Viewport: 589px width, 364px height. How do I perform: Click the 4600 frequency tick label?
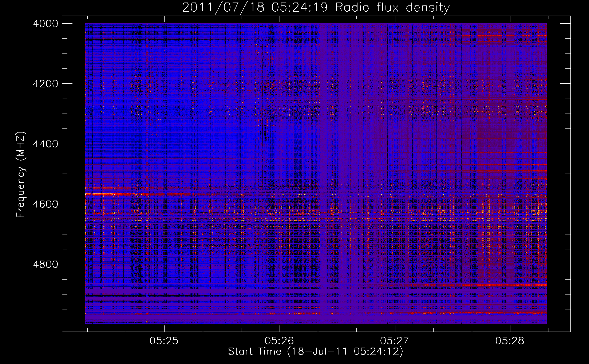(x=46, y=204)
